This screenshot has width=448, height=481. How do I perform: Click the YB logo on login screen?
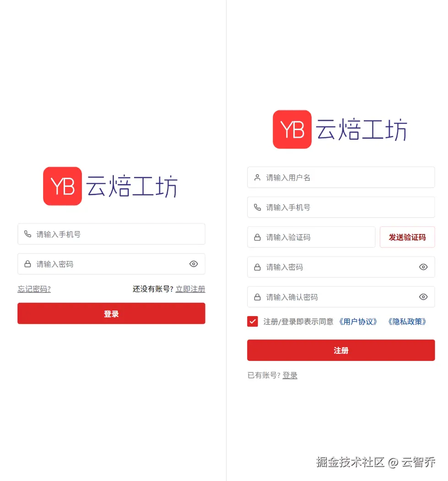pos(63,186)
